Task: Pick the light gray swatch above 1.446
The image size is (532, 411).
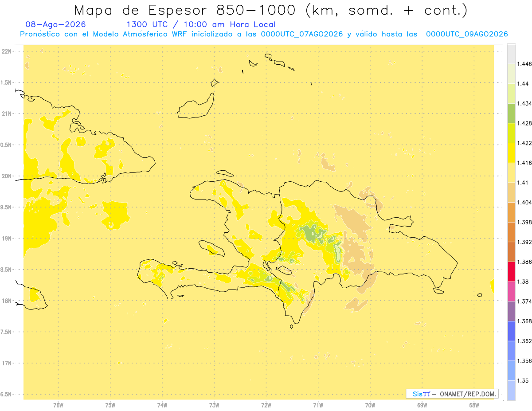Action: [x=511, y=54]
